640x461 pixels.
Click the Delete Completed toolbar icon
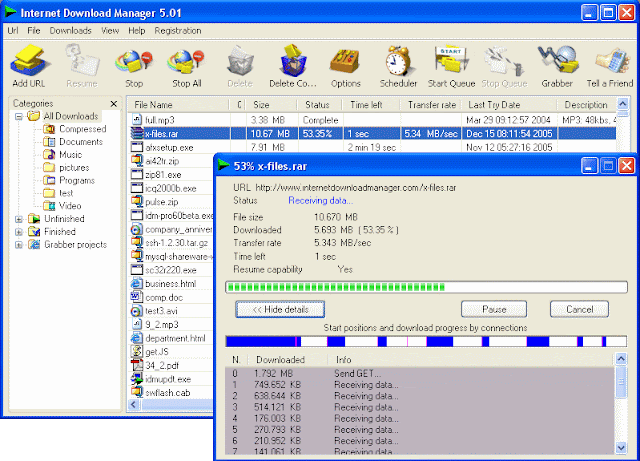[x=293, y=61]
